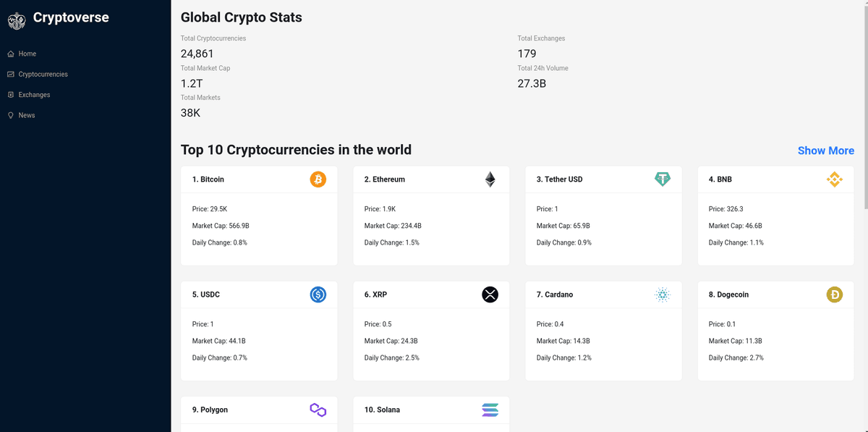Screen dimensions: 868x432
Task: Click the total market cap value 1.2T
Action: tap(192, 83)
